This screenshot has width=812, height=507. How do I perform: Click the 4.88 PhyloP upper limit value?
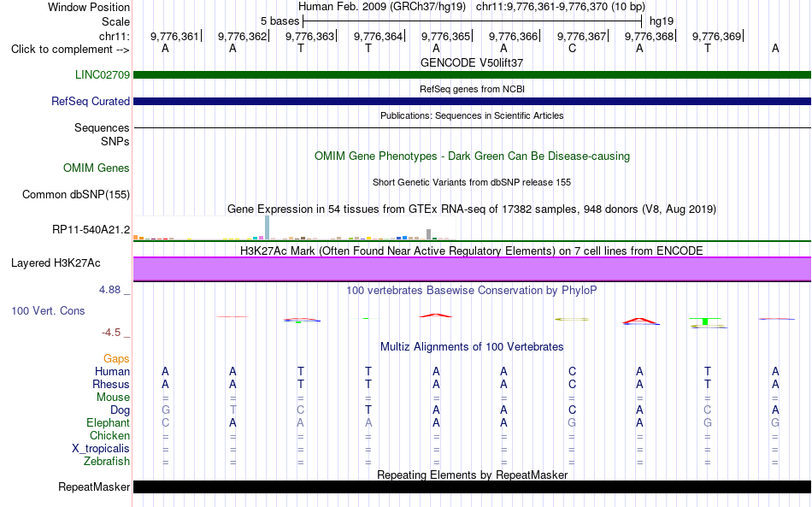[x=110, y=290]
